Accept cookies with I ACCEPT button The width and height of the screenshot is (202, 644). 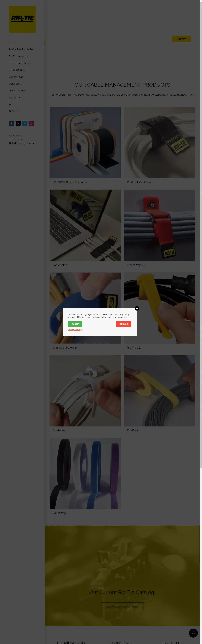tap(75, 324)
